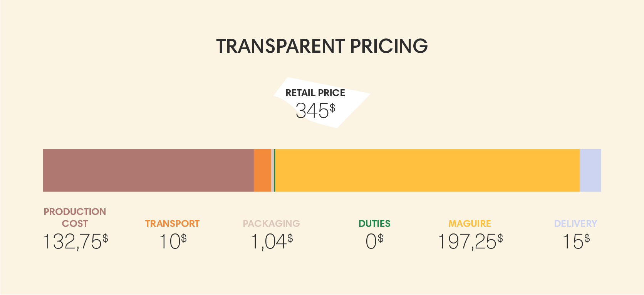
Task: Click the yellow Maguire bar segment
Action: click(x=428, y=170)
